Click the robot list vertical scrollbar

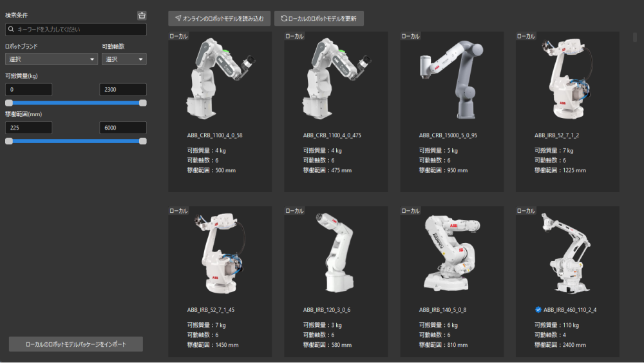(635, 37)
